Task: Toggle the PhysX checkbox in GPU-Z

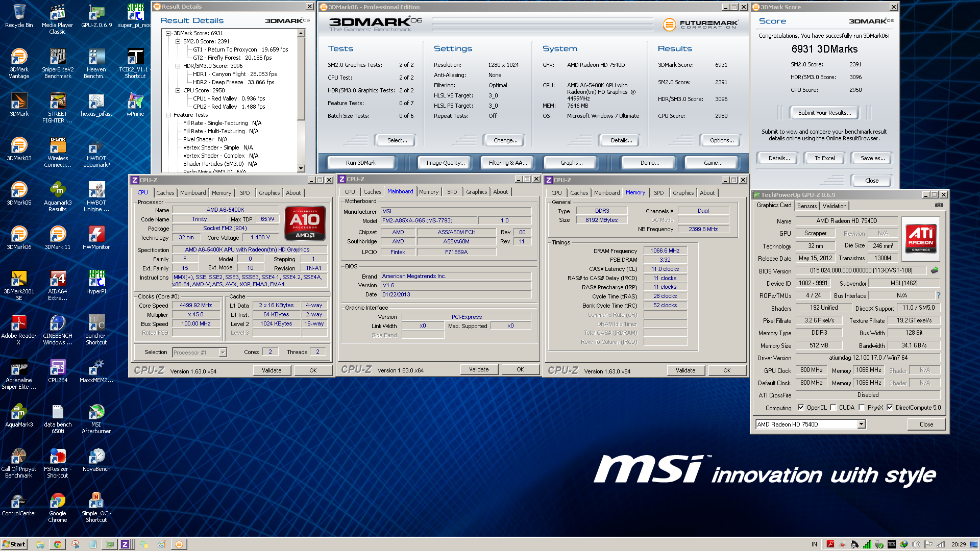Action: click(862, 407)
